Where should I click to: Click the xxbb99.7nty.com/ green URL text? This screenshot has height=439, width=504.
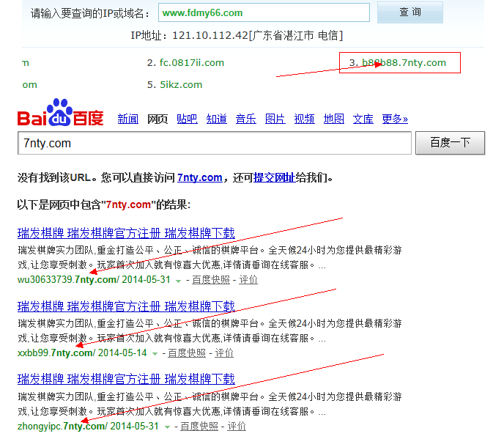click(56, 353)
